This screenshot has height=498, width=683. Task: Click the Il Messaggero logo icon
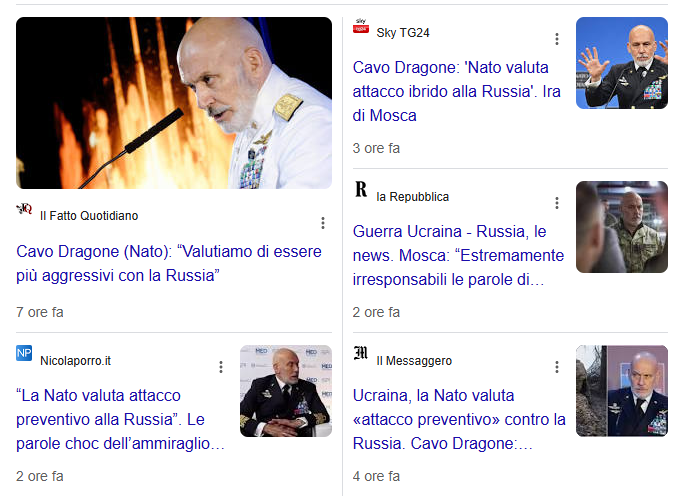pyautogui.click(x=361, y=353)
